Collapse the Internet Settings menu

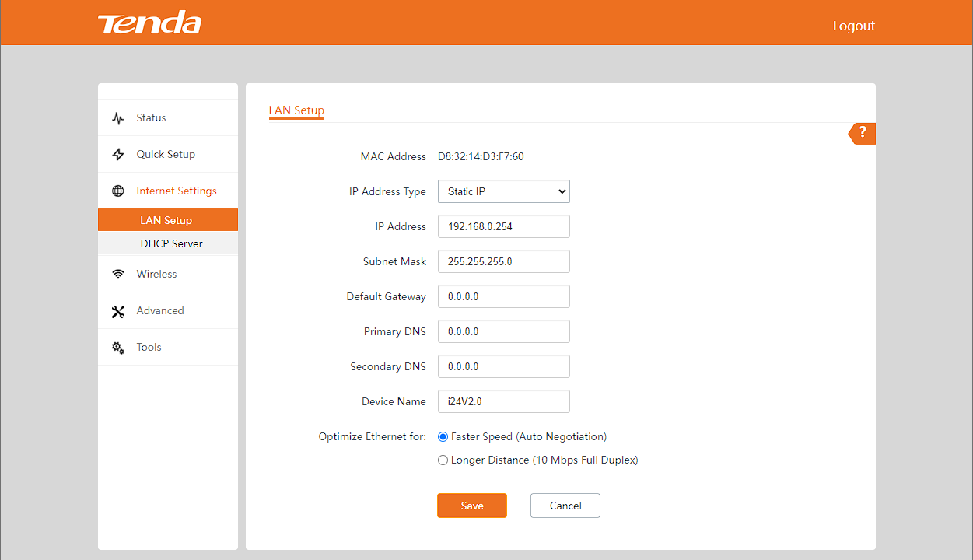pyautogui.click(x=168, y=191)
